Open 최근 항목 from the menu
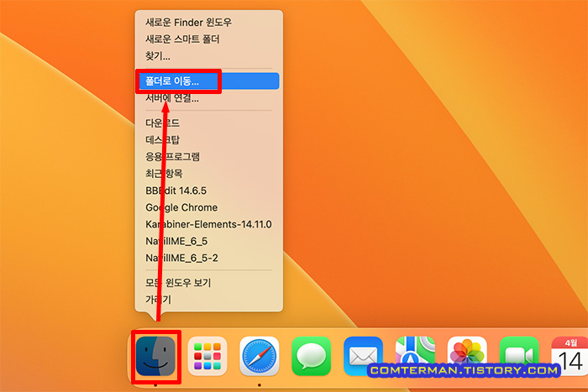The image size is (588, 392). [x=209, y=174]
